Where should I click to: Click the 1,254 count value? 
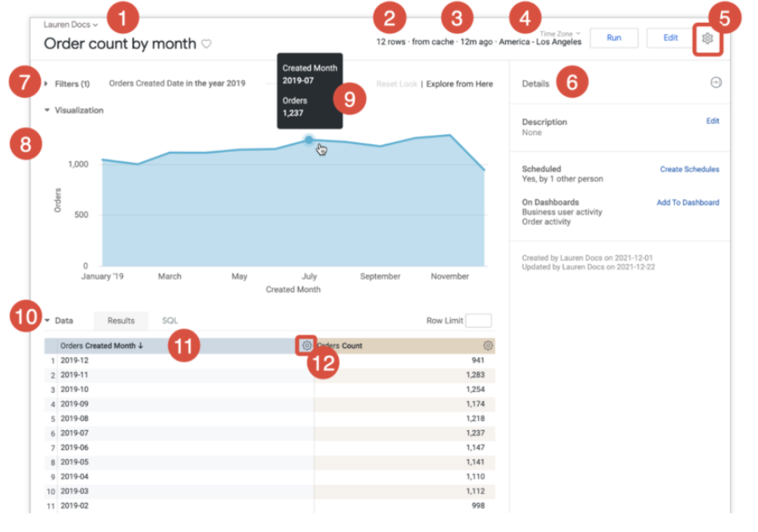(x=475, y=389)
